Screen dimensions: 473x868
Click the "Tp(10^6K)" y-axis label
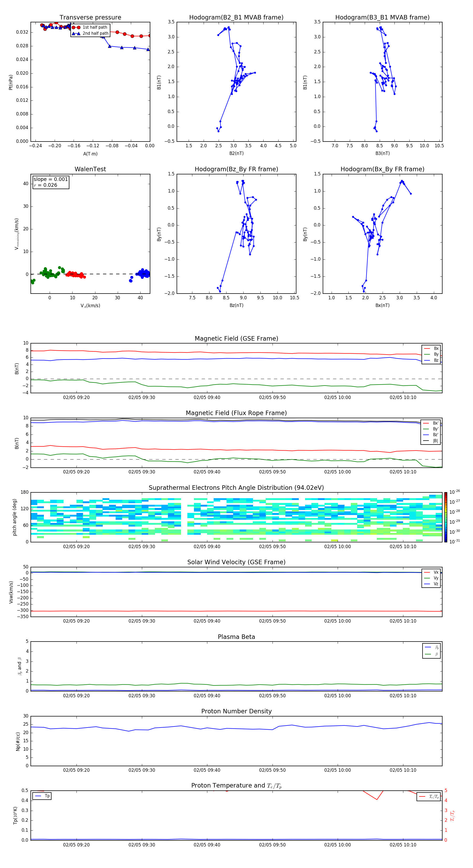click(x=15, y=815)
